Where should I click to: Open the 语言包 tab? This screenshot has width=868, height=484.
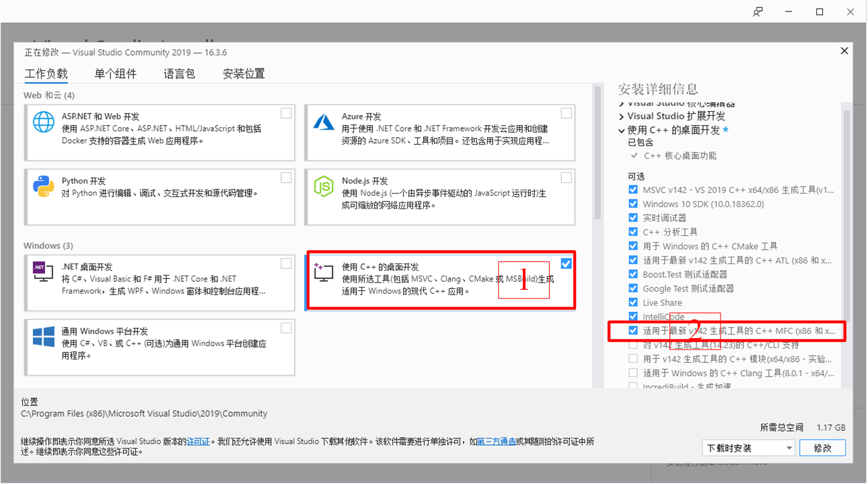pyautogui.click(x=179, y=74)
